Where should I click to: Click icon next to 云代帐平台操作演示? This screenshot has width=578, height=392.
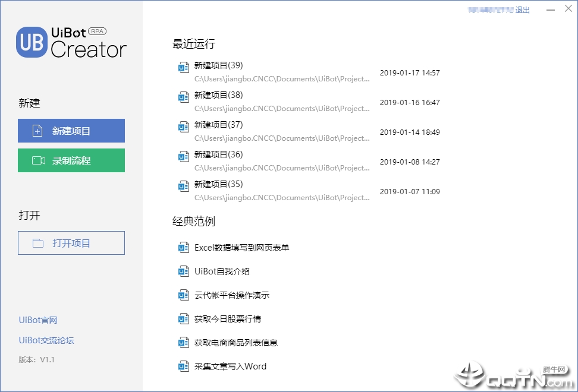coord(184,295)
